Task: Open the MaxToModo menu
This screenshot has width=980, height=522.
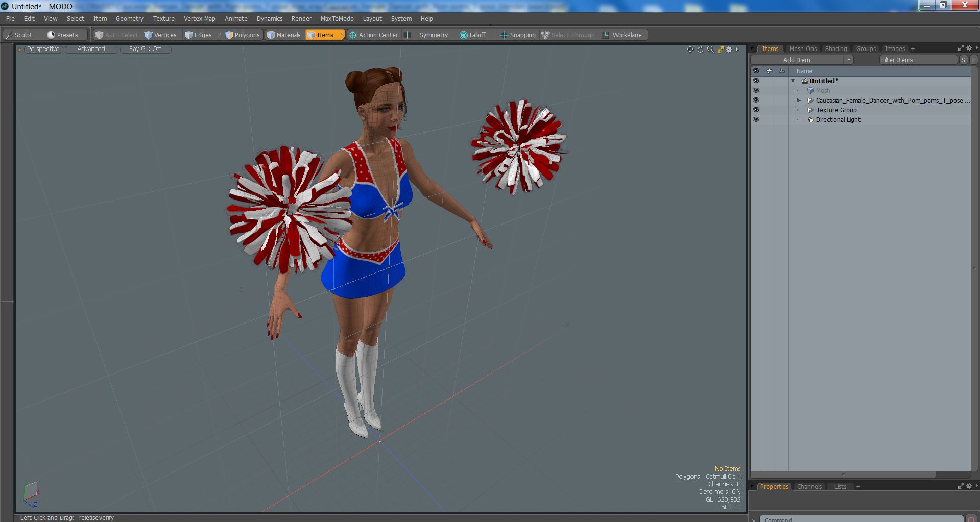Action: (x=337, y=18)
